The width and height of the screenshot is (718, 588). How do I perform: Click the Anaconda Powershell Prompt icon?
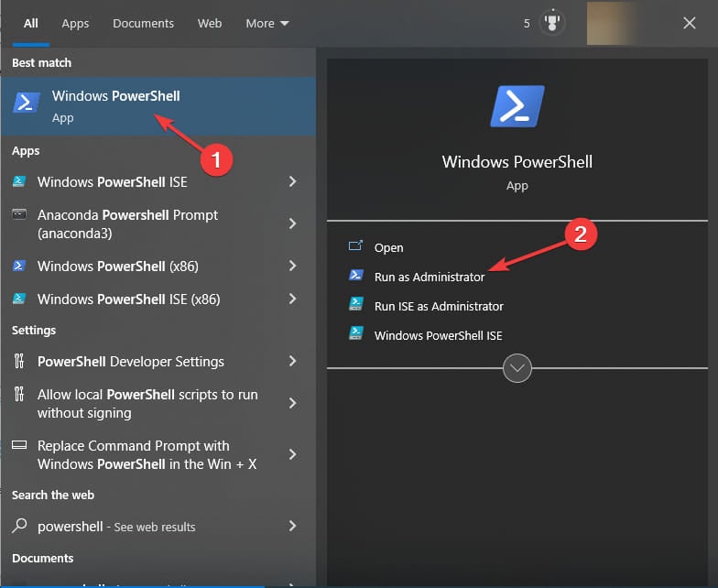point(19,215)
